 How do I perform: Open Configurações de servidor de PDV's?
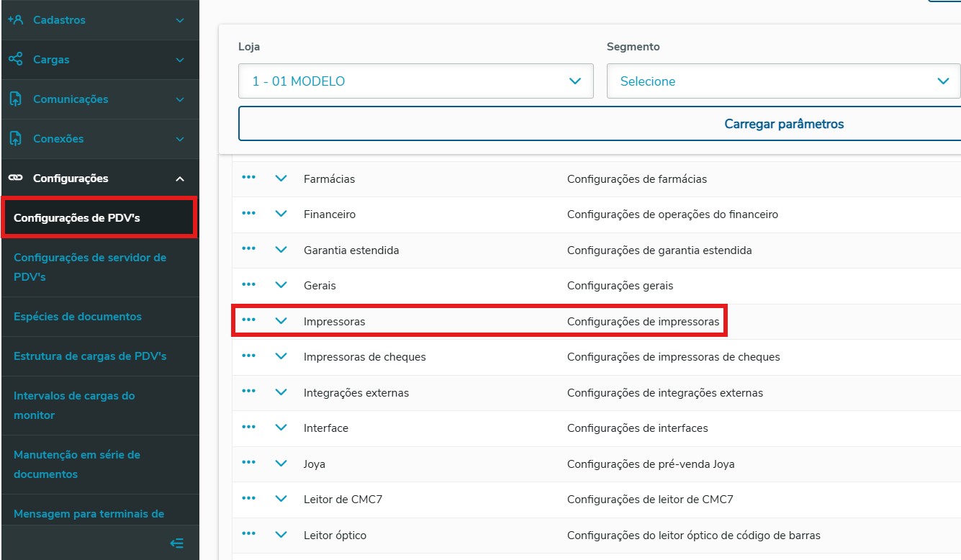[99, 267]
